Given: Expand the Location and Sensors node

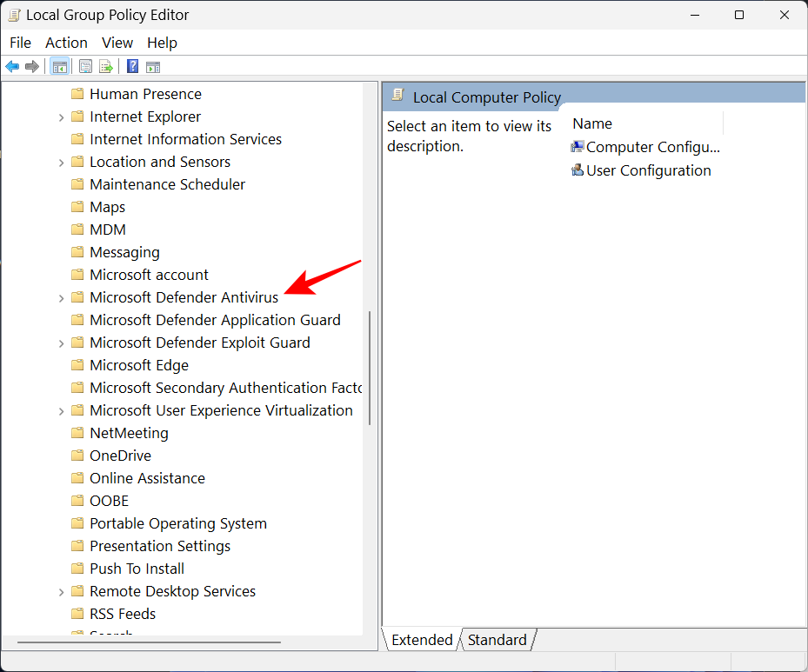Looking at the screenshot, I should point(60,162).
